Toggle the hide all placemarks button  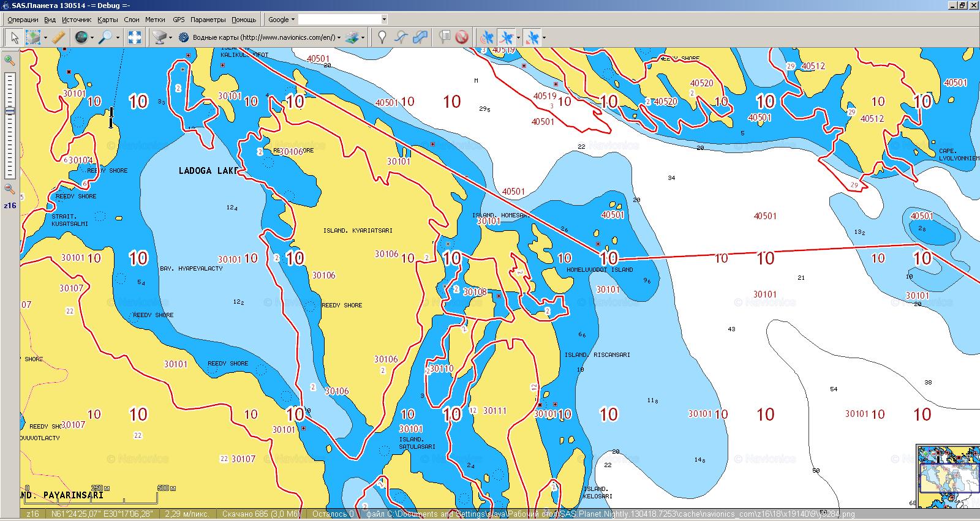coord(462,37)
